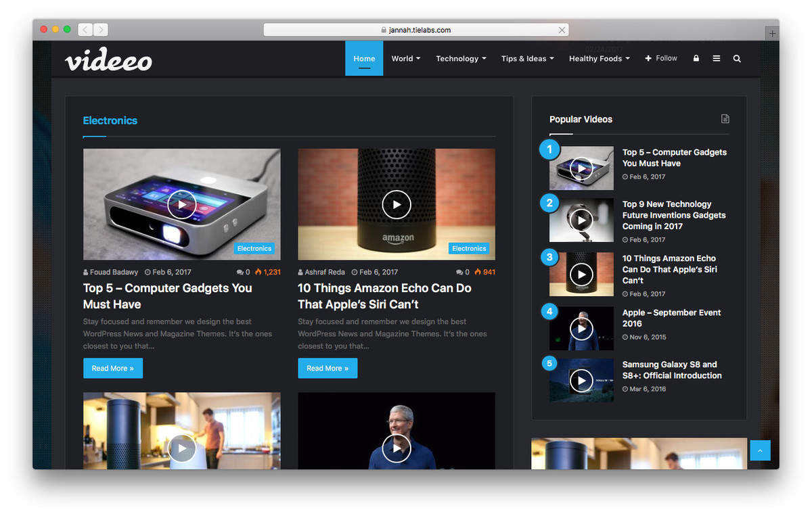Click the browser forward arrow

100,30
